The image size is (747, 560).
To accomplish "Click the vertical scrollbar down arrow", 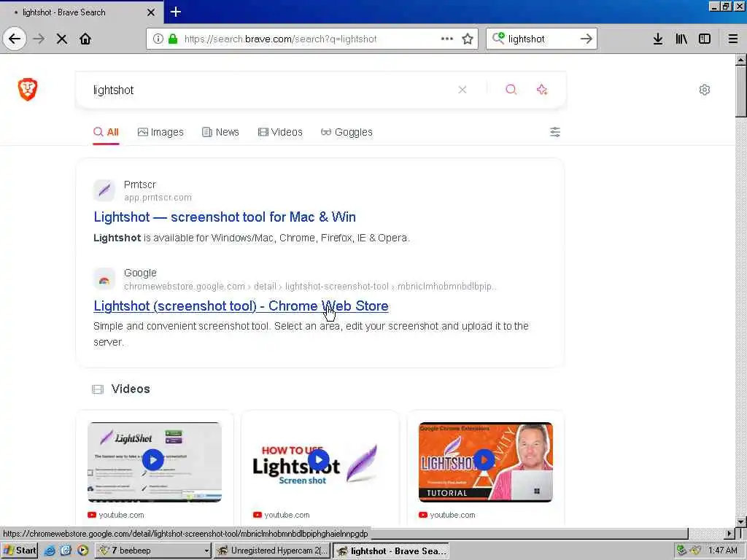I will [x=741, y=521].
